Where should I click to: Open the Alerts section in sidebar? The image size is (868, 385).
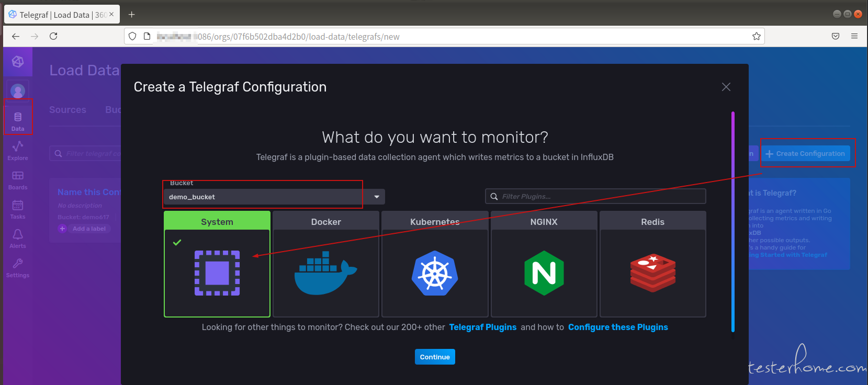[18, 238]
